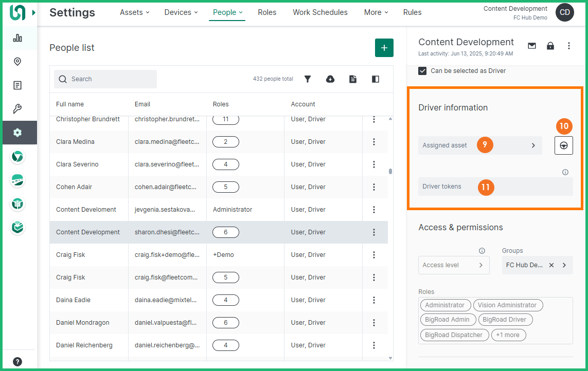The image size is (588, 371).
Task: Click the cloud download icon
Action: click(x=330, y=79)
